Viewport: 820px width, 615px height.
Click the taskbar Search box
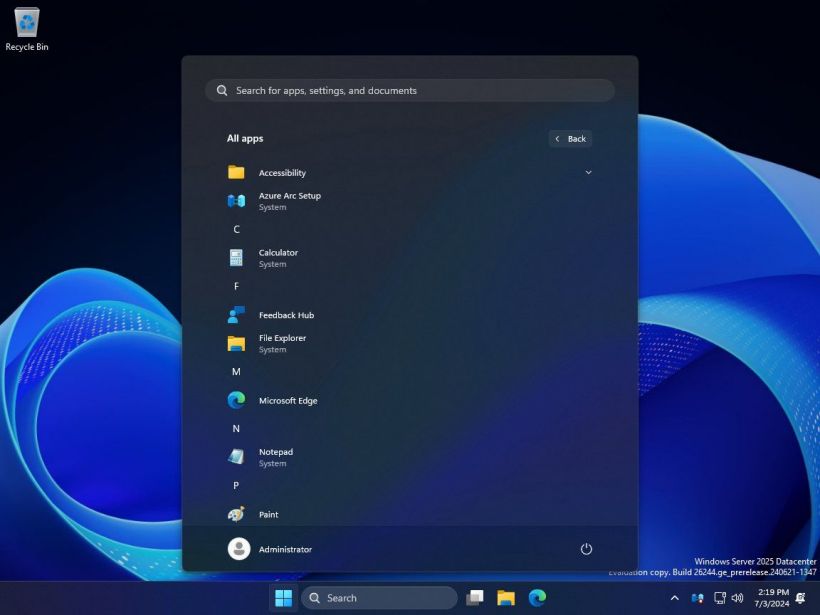click(x=379, y=598)
